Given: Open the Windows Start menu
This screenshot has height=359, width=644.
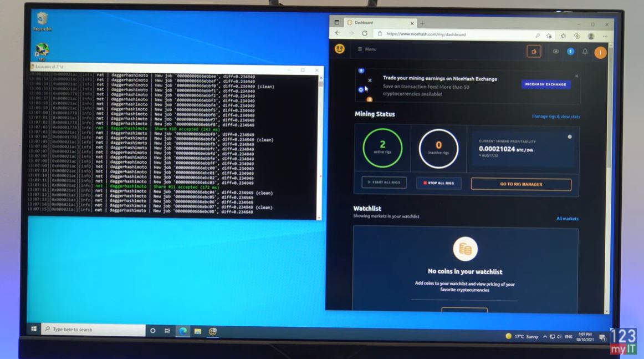Looking at the screenshot, I should 34,328.
